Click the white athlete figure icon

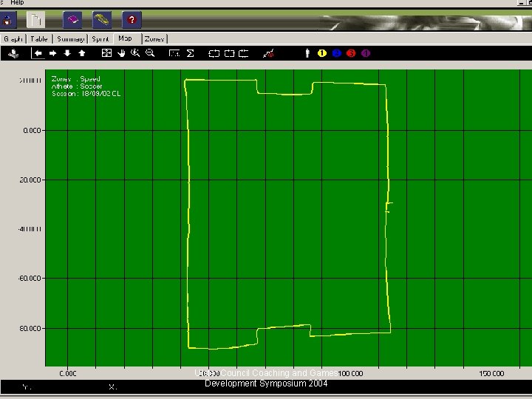[x=307, y=53]
